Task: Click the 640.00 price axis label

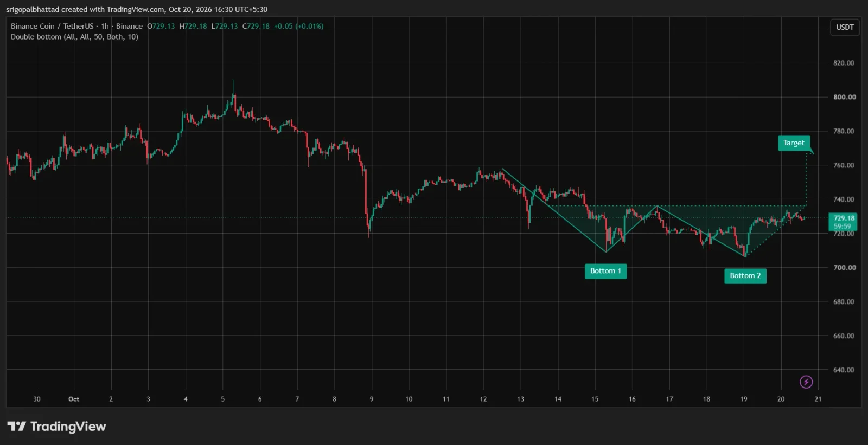Action: 844,370
